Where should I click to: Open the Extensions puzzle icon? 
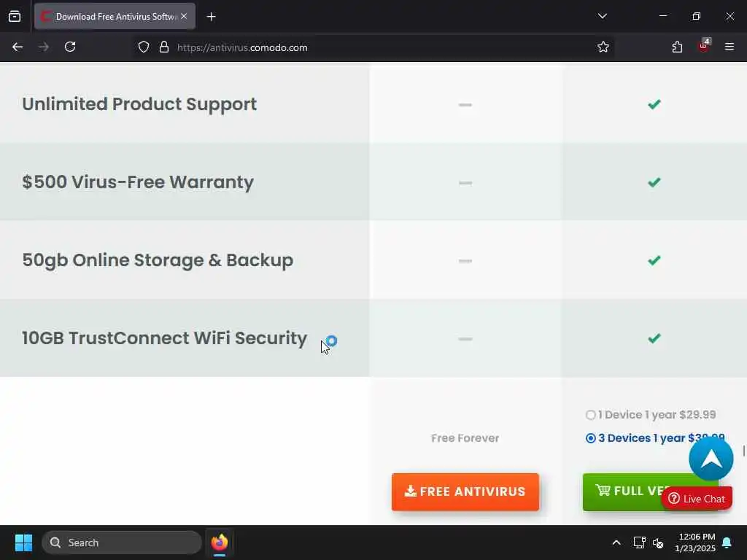click(677, 47)
